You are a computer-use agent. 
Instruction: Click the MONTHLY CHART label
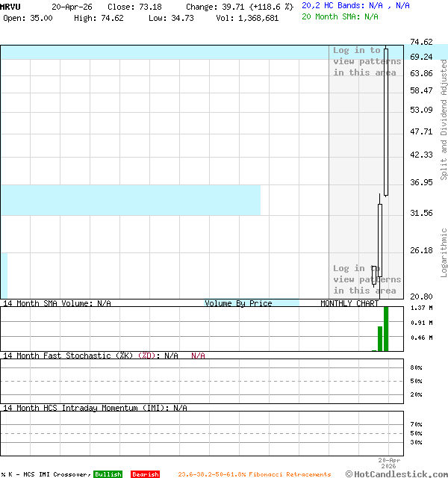pos(349,303)
